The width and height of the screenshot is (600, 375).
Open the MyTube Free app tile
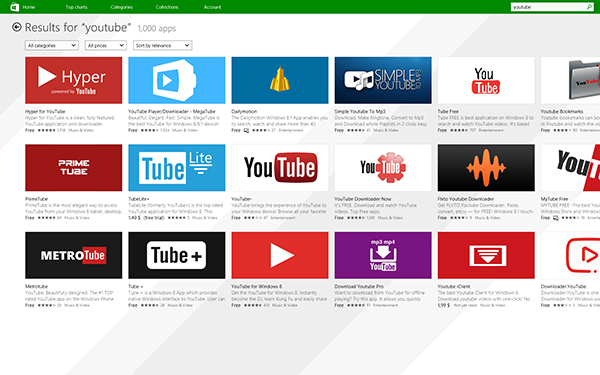571,168
